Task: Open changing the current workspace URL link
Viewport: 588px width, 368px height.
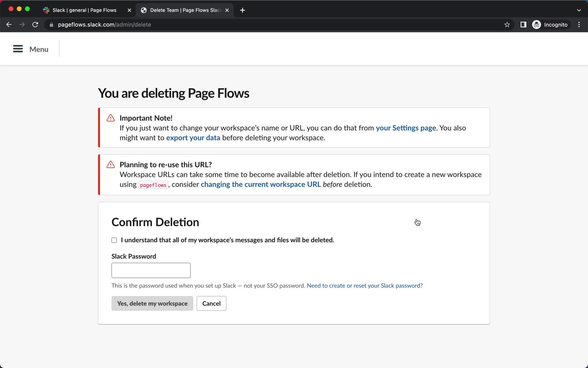Action: coord(261,184)
